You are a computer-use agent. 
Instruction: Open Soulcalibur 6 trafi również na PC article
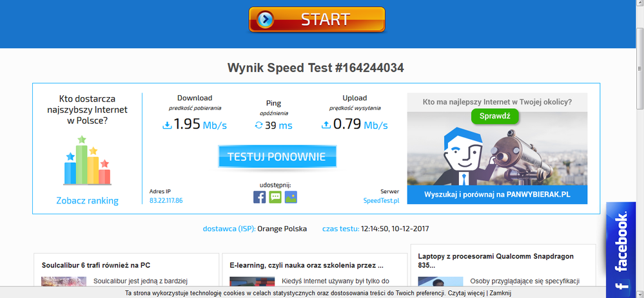point(95,265)
